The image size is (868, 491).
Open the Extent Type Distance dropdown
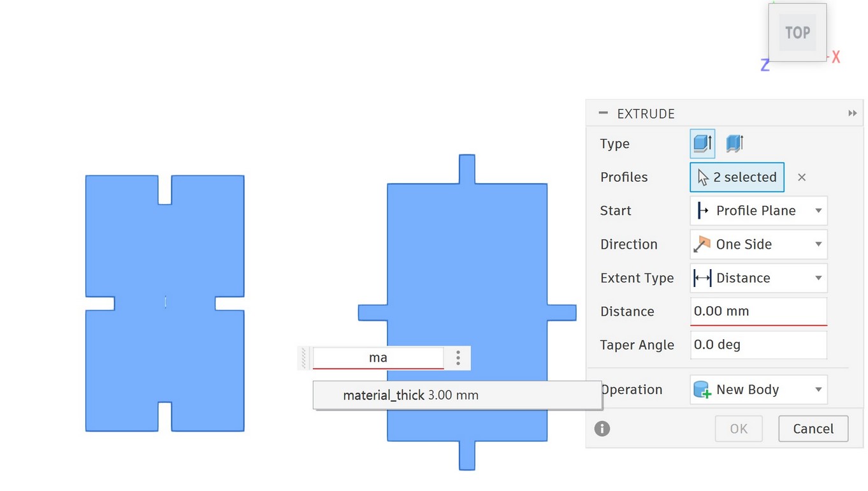758,278
